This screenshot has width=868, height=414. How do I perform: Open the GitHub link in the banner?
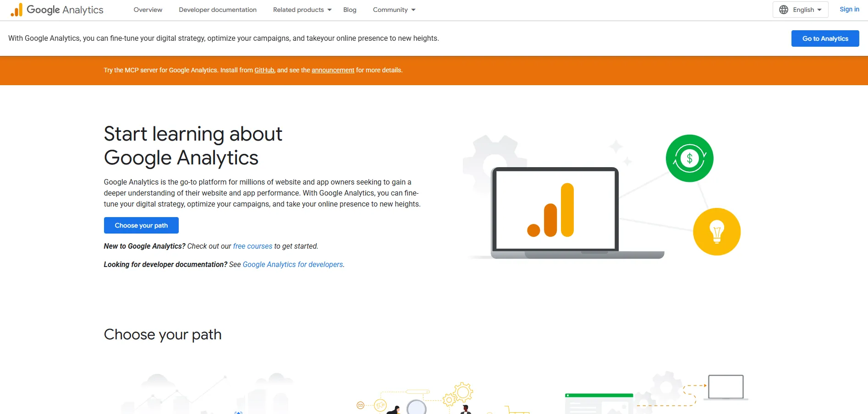click(x=264, y=70)
